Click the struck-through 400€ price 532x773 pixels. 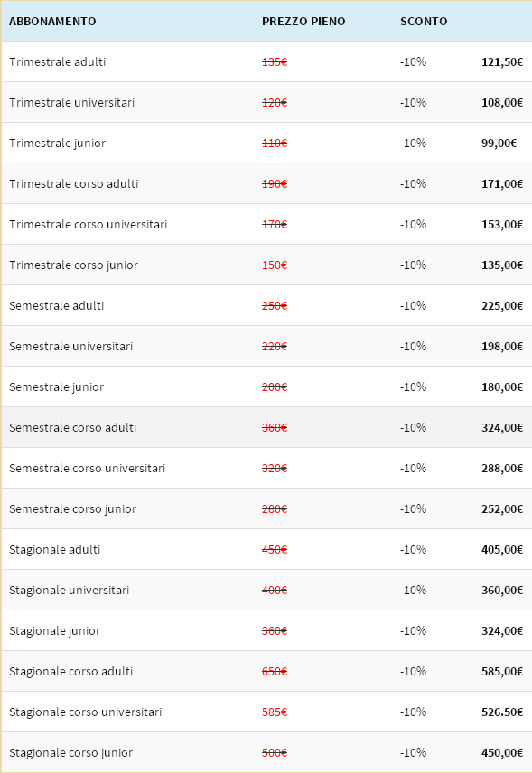point(275,590)
